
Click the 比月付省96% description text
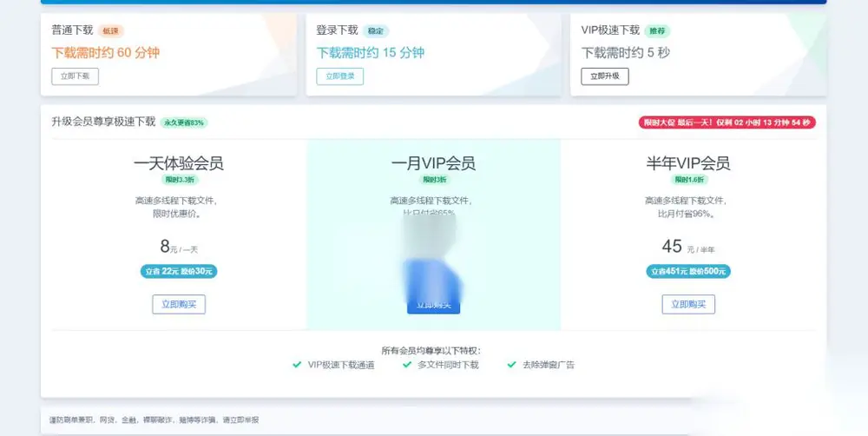tap(687, 214)
